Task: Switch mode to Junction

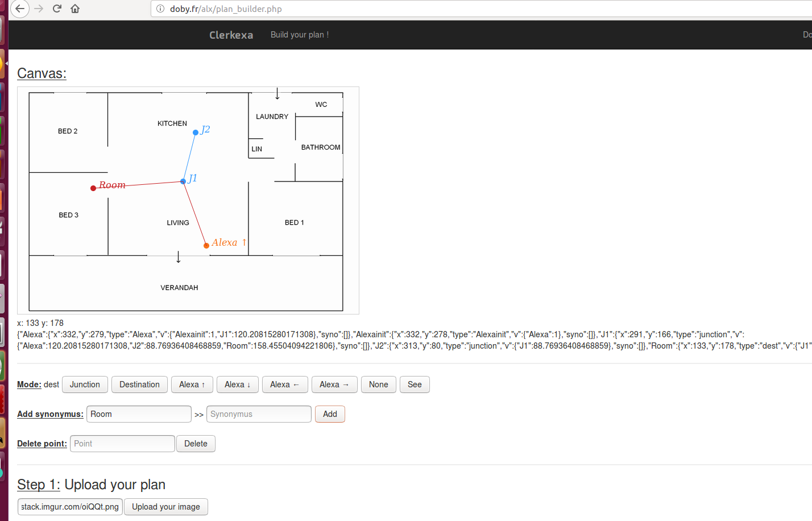Action: pos(85,384)
